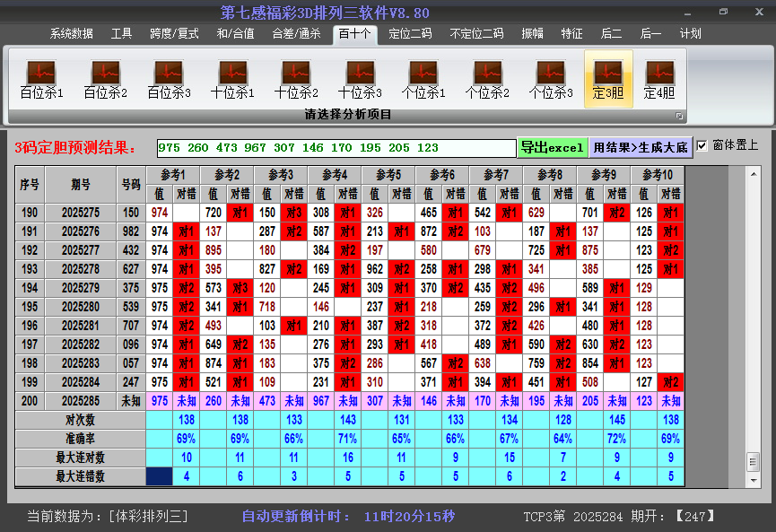Switch to the 定位二码 tab
This screenshot has width=776, height=532.
coord(410,34)
